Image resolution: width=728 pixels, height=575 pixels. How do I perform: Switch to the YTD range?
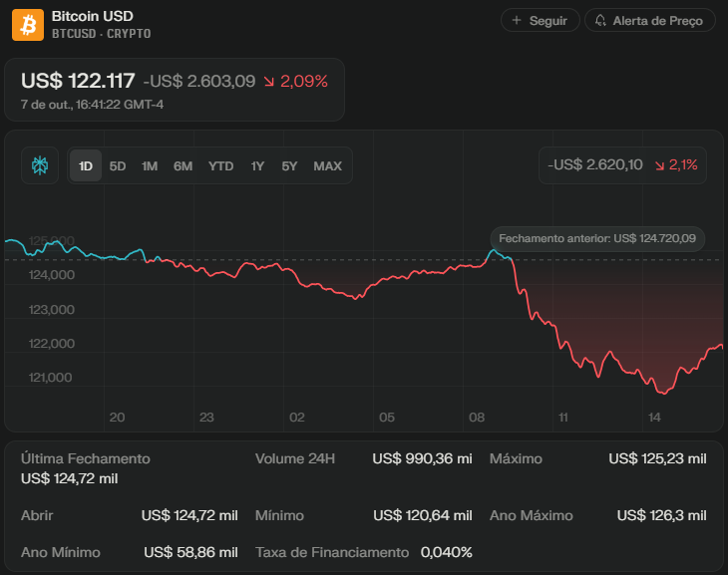click(220, 166)
